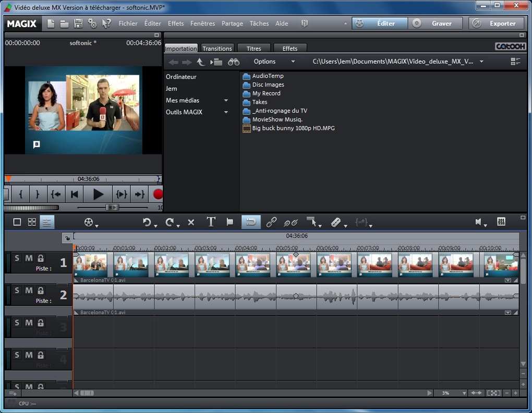Redo last action
Screen dimensions: 532x413
pyautogui.click(x=170, y=222)
